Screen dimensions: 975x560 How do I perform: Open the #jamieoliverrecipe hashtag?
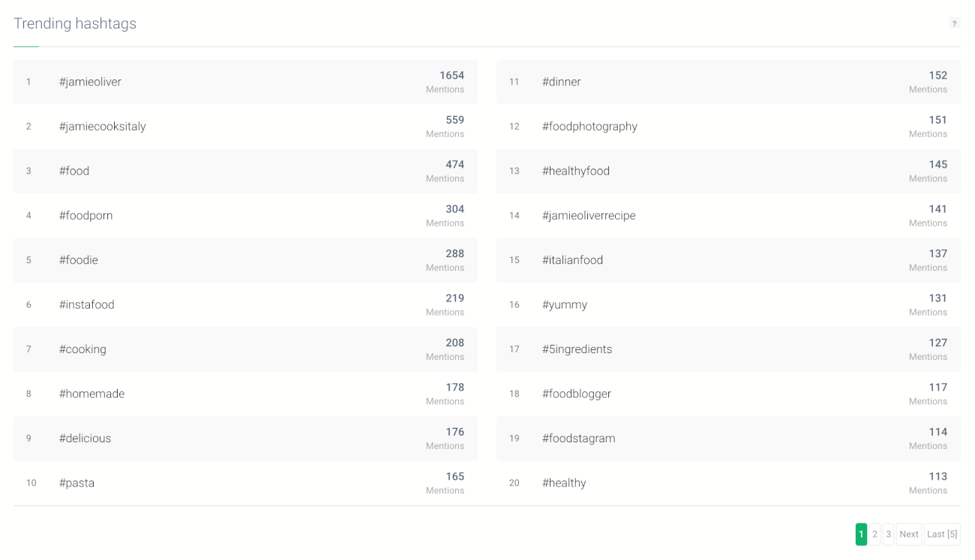[589, 216]
